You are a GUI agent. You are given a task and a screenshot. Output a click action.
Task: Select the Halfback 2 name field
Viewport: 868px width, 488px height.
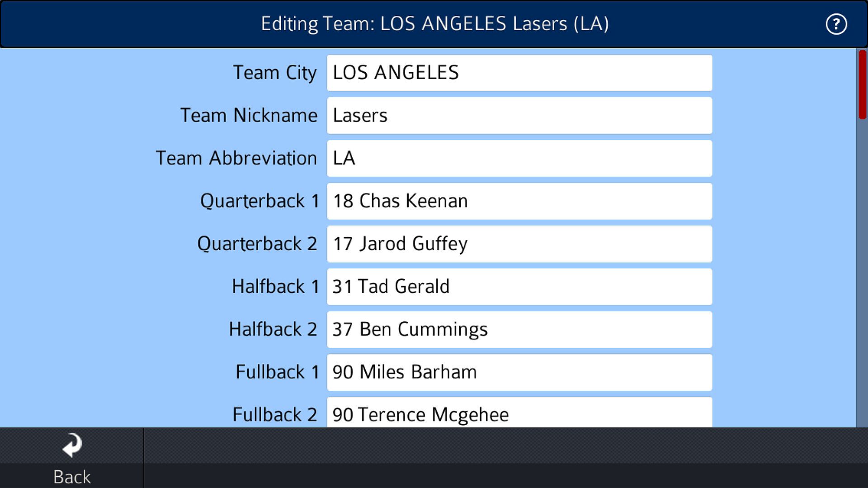pyautogui.click(x=519, y=329)
